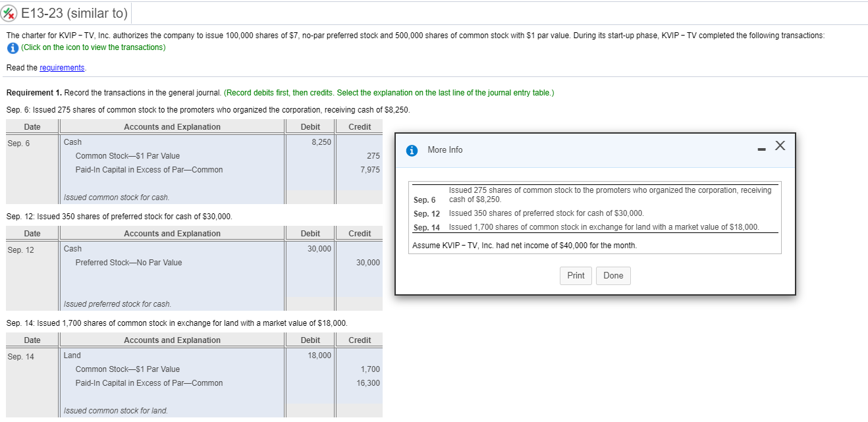The width and height of the screenshot is (868, 422).
Task: Click the Accounts and Explanation column header
Action: [171, 126]
